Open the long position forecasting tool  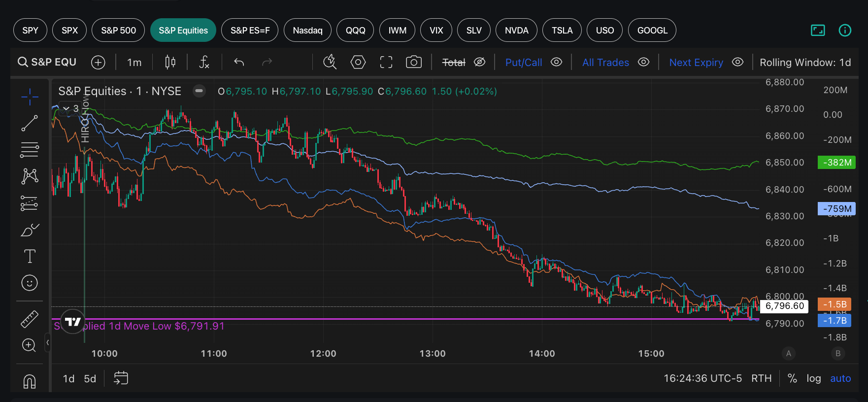pos(30,203)
